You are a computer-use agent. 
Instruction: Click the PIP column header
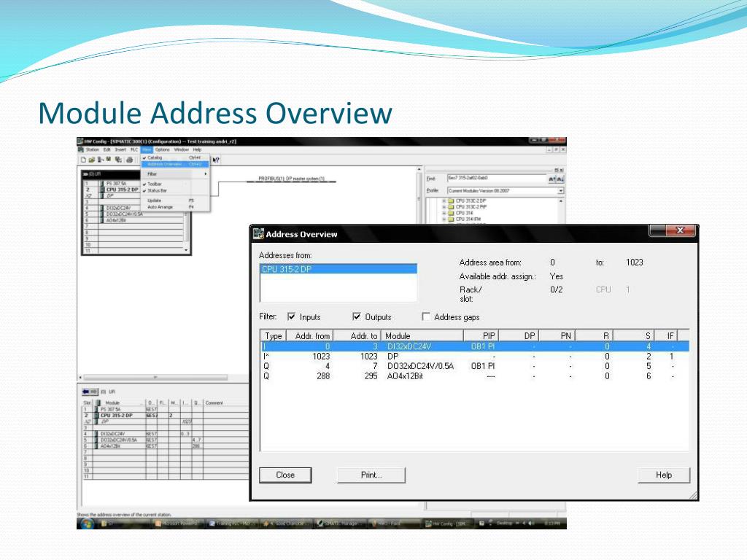click(481, 335)
